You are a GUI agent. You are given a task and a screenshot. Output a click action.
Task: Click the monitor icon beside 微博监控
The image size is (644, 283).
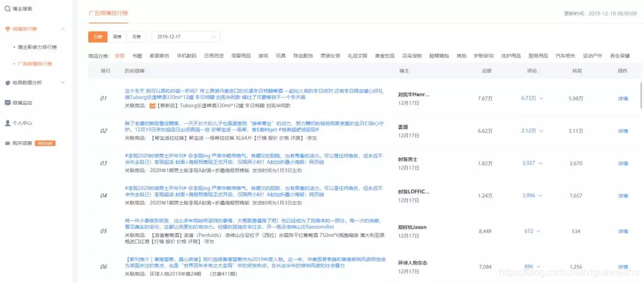click(x=7, y=102)
